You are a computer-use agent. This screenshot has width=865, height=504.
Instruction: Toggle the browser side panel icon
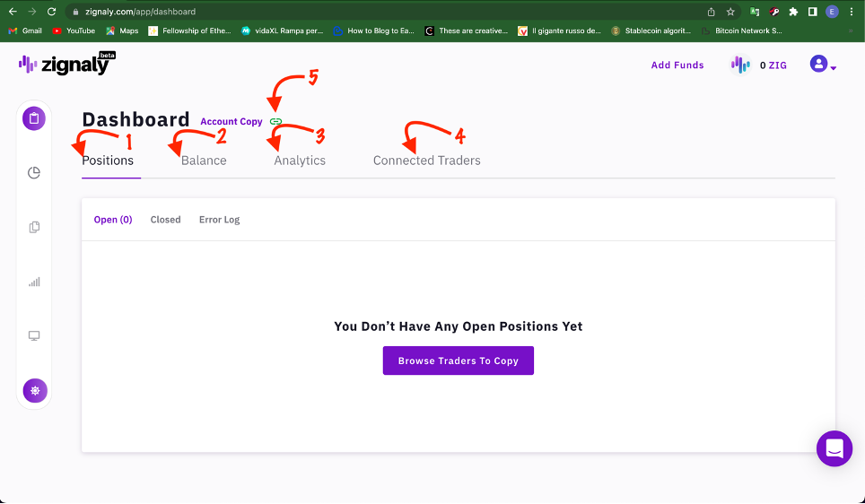tap(813, 12)
